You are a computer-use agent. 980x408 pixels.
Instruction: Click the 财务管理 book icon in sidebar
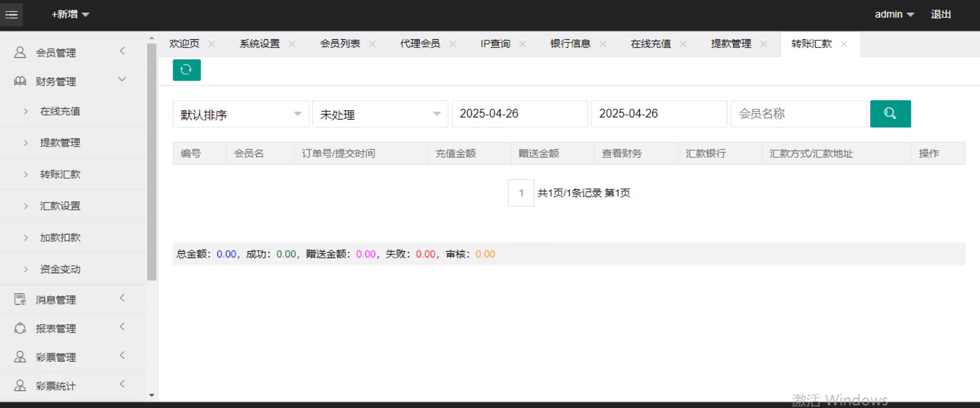click(20, 81)
